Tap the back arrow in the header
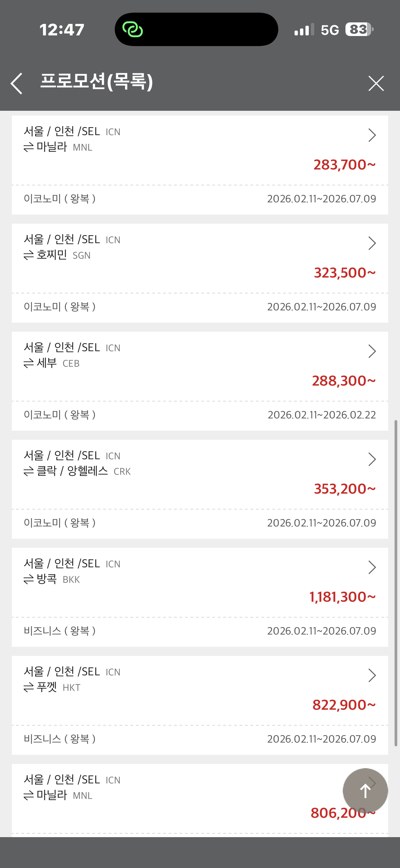Viewport: 400px width, 868px height. click(17, 83)
